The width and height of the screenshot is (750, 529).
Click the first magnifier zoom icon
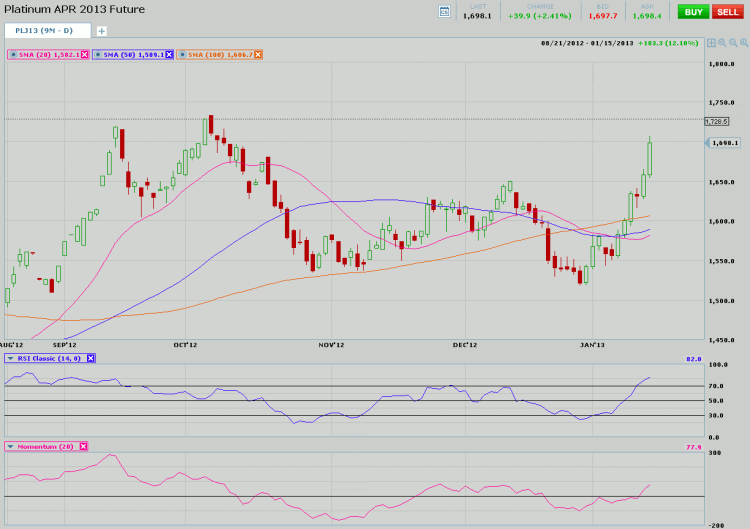[720, 43]
